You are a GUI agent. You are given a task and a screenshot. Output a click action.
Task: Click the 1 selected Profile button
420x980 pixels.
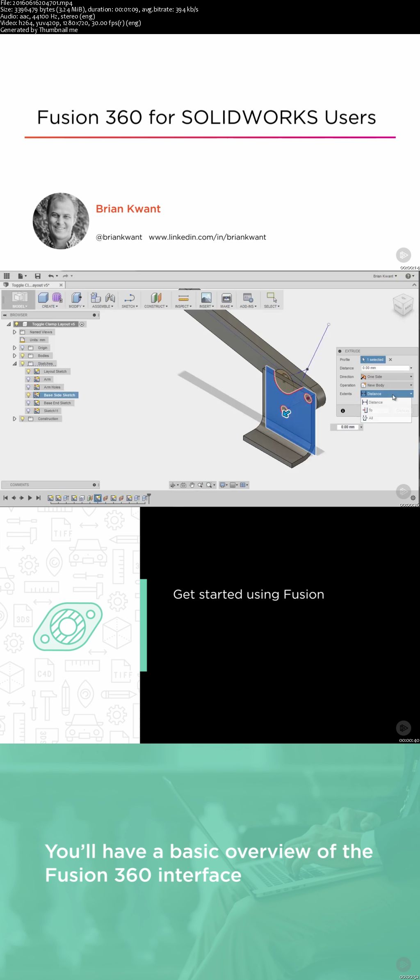[x=373, y=360]
